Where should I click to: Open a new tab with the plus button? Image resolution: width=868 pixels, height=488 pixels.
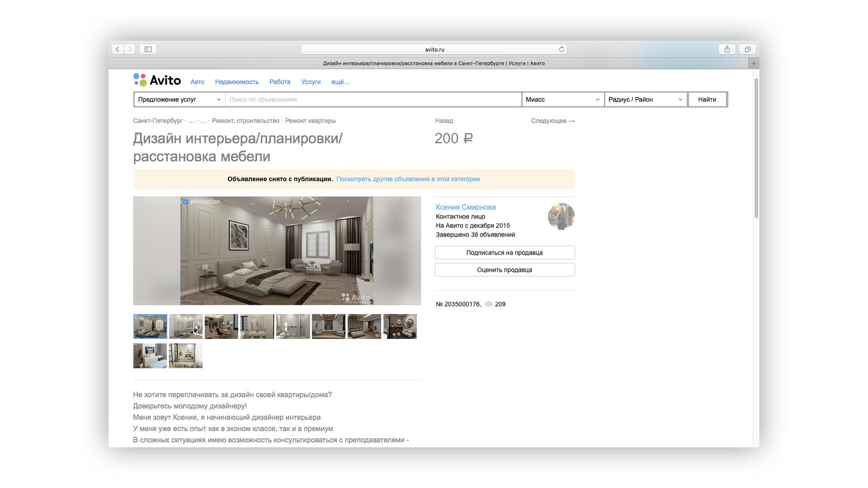(x=754, y=64)
